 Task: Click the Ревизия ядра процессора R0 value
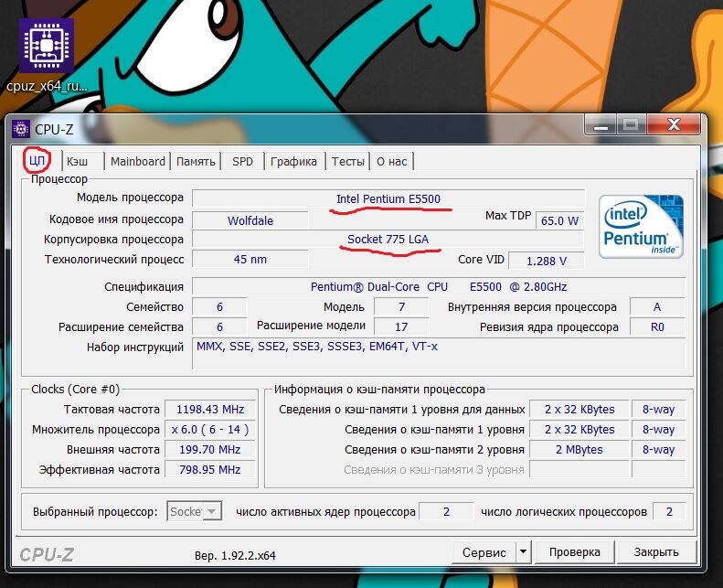(657, 327)
